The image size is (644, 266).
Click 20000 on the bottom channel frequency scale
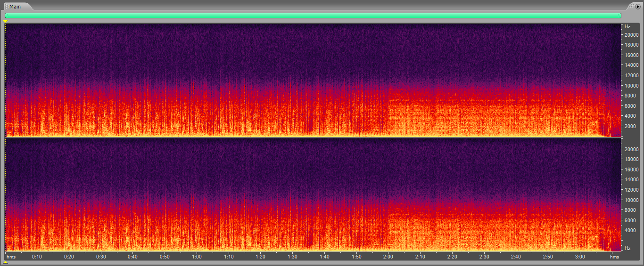click(x=631, y=149)
